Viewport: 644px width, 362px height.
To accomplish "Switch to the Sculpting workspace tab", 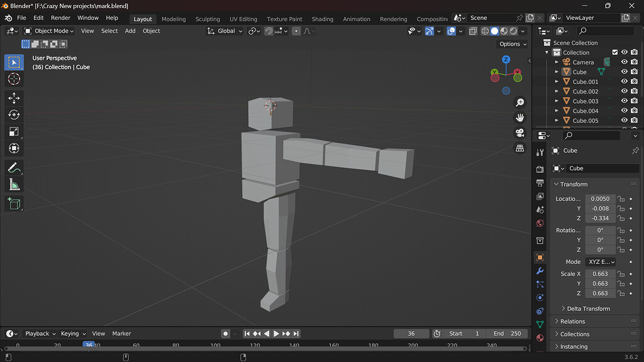I will click(x=208, y=19).
